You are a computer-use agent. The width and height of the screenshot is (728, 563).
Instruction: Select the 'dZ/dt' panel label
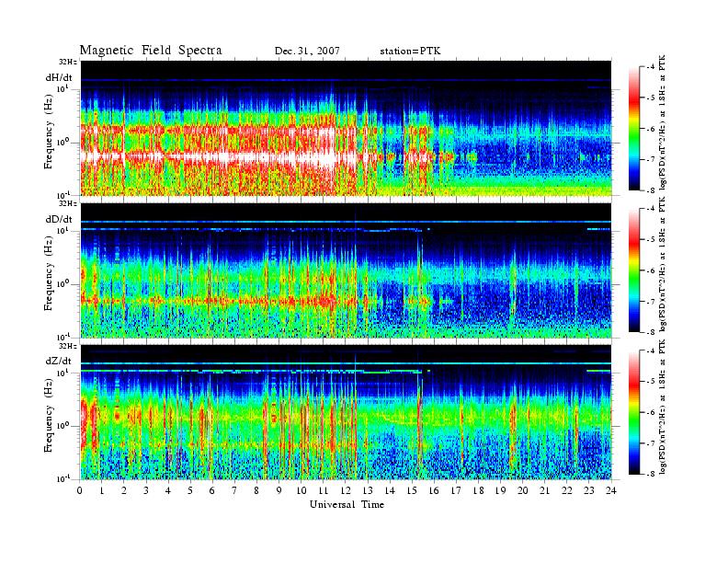(59, 361)
